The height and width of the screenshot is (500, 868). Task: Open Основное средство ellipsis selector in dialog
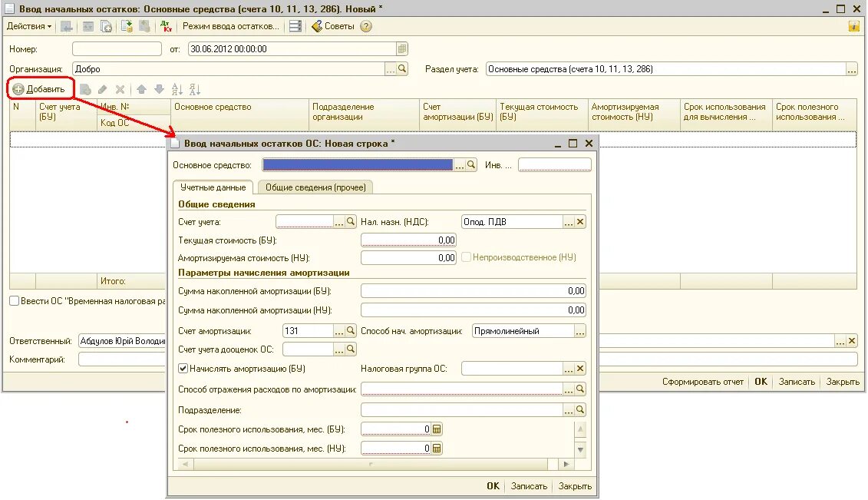point(460,165)
